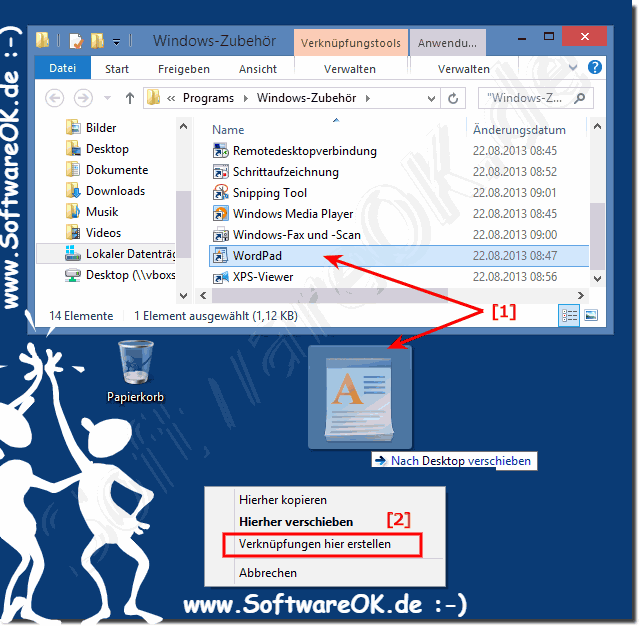Select Lokaler Datenträger in navigation pane
Image resolution: width=639 pixels, height=626 pixels.
107,254
